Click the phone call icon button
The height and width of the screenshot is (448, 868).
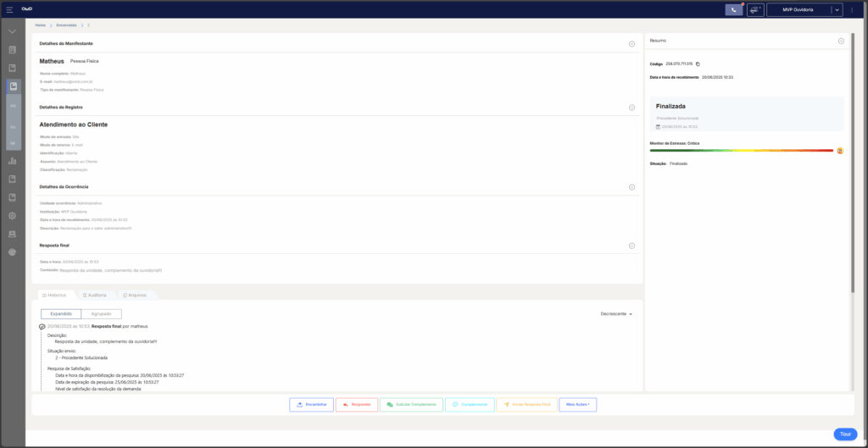coord(733,9)
